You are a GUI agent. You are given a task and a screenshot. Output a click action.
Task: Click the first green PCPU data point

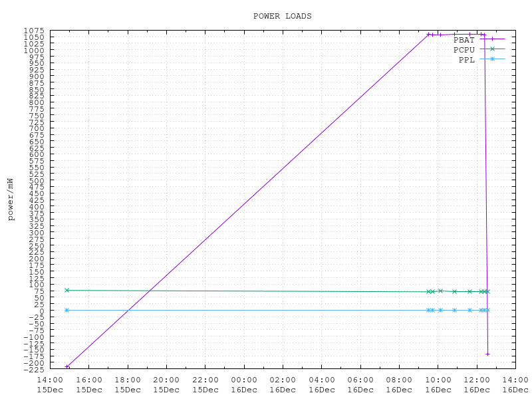pos(66,290)
